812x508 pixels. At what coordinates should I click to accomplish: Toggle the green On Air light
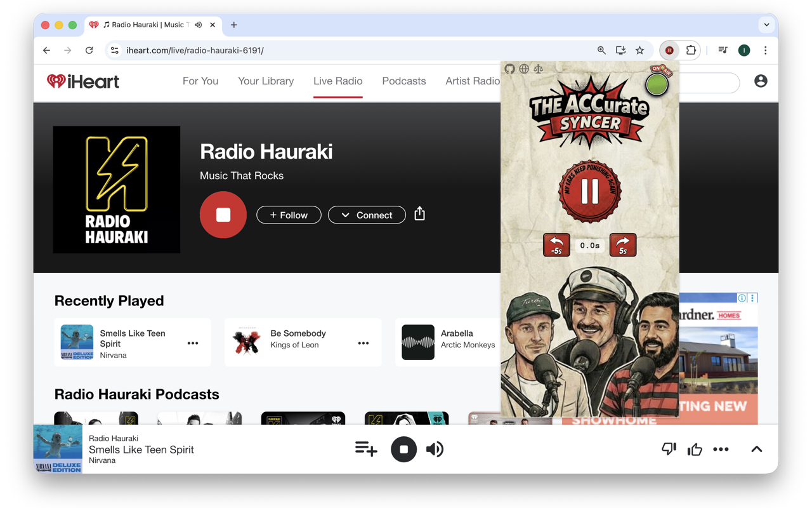point(657,84)
